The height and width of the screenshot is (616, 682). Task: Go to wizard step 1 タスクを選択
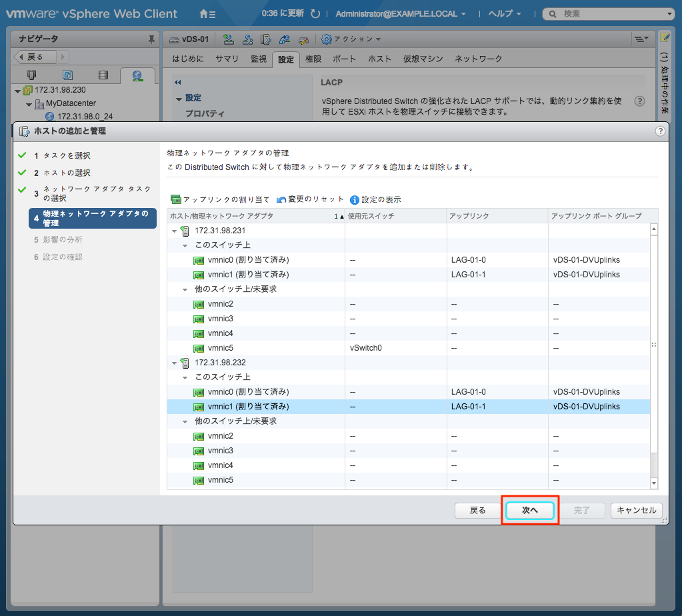[62, 156]
